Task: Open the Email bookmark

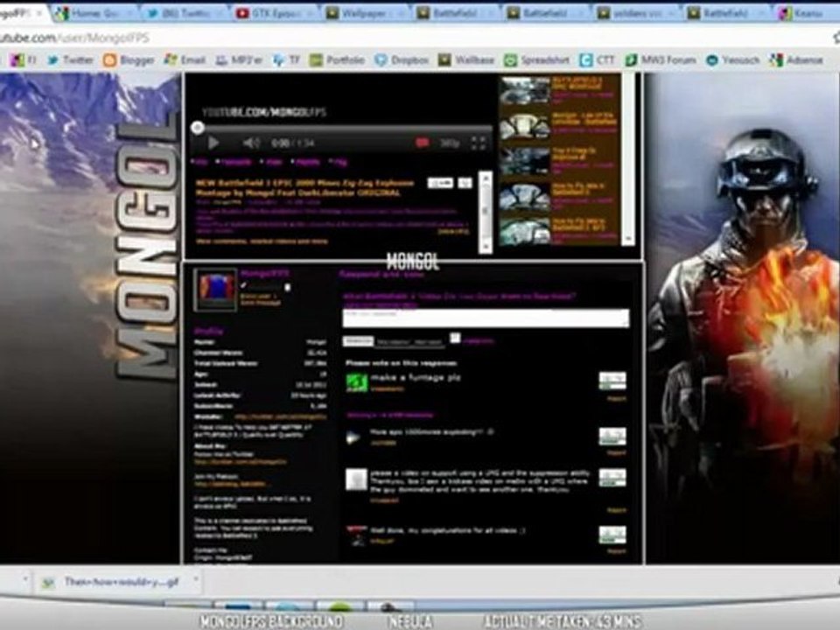Action: pos(185,60)
